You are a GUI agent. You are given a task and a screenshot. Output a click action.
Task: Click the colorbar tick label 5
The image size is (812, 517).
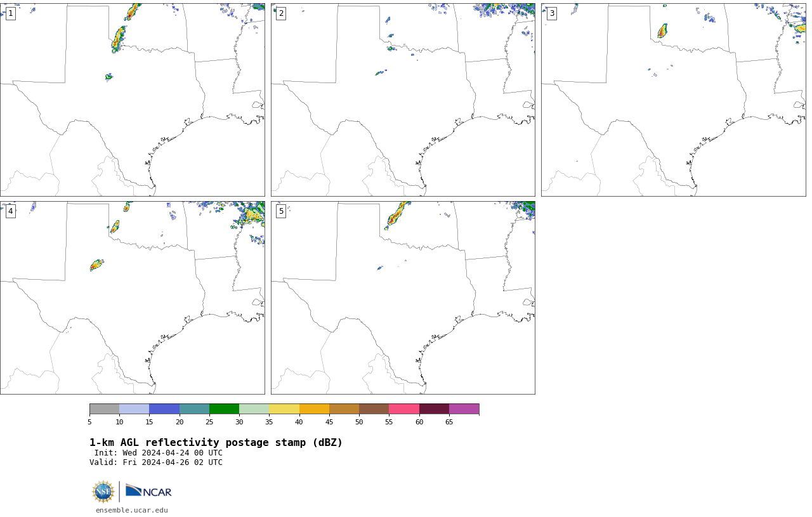89,422
